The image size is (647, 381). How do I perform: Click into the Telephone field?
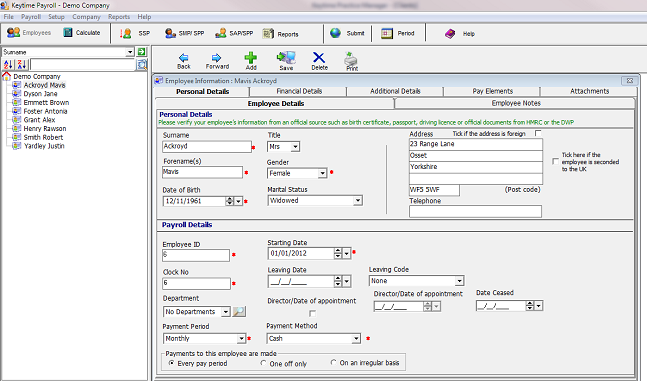pos(475,211)
